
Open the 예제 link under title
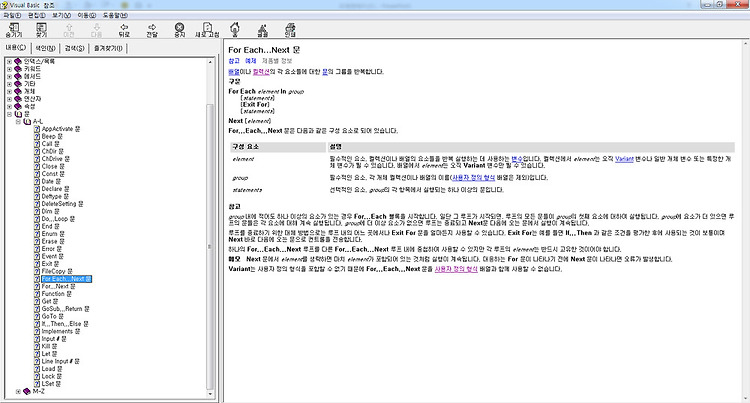tap(251, 61)
